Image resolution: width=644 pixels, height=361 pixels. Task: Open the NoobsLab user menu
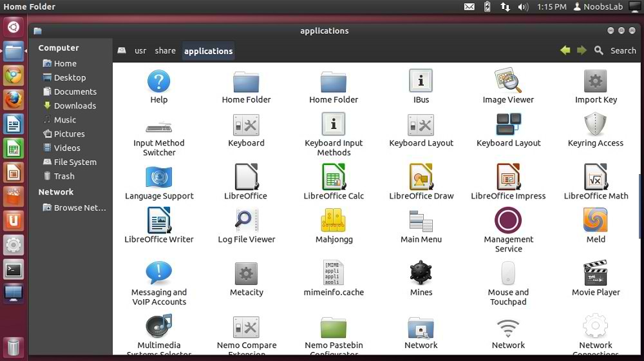pos(598,6)
